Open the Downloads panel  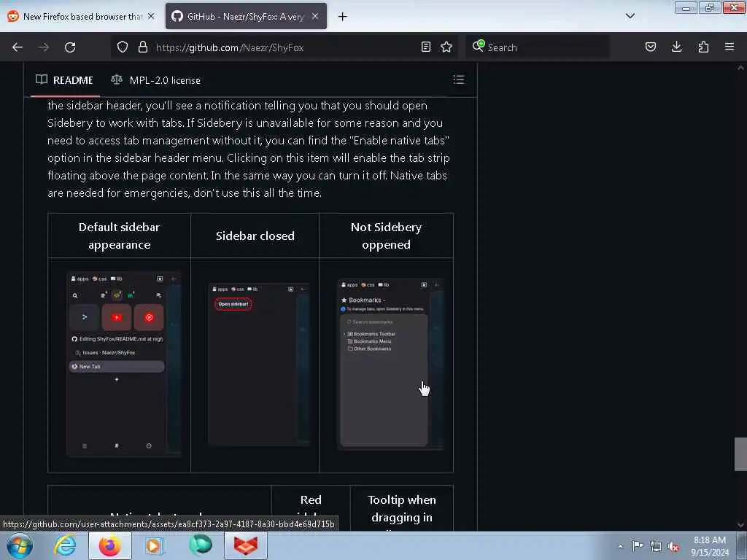pyautogui.click(x=676, y=47)
